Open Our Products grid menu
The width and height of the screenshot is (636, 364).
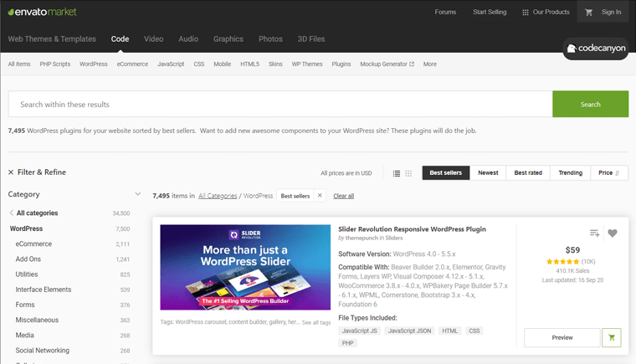pos(546,13)
